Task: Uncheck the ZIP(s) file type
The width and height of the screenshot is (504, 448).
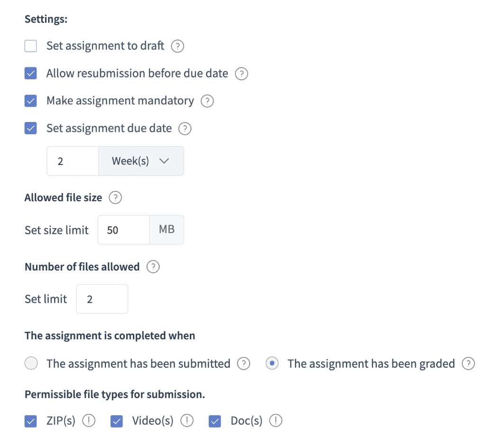Action: click(x=30, y=420)
